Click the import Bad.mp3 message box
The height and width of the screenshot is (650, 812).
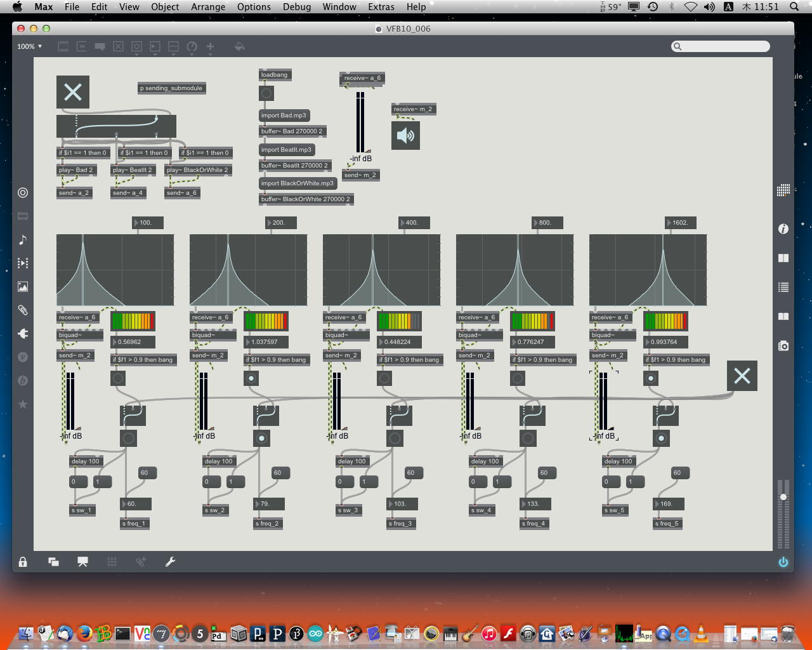click(284, 116)
